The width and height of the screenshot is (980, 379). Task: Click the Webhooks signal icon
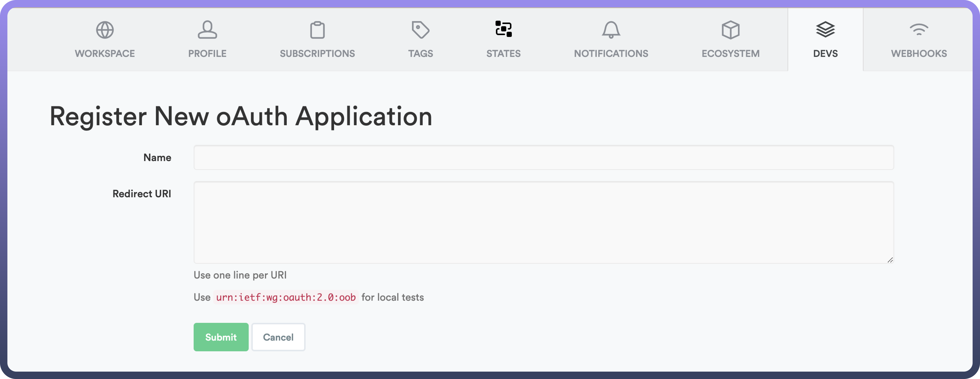(919, 29)
